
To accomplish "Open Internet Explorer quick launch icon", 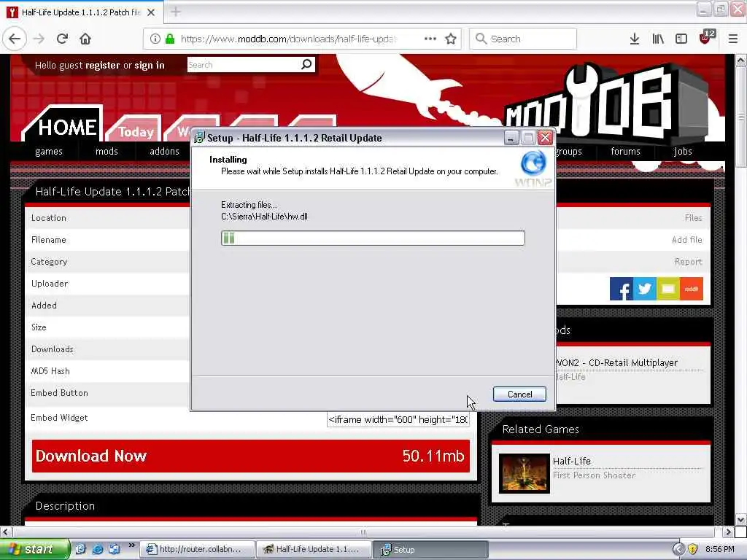I will click(98, 549).
